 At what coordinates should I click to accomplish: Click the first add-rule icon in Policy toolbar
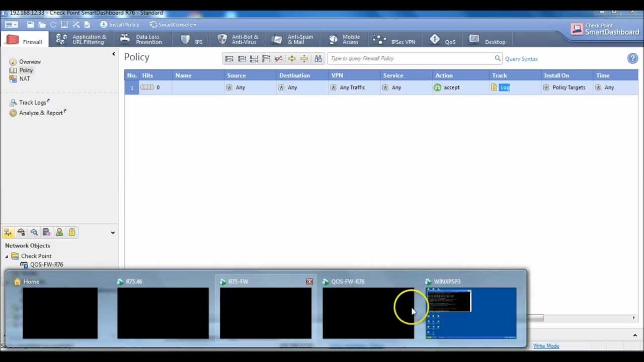click(229, 59)
